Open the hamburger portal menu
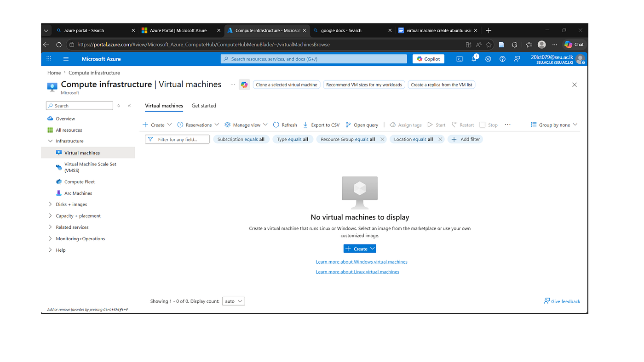The image size is (644, 362). coord(66,59)
